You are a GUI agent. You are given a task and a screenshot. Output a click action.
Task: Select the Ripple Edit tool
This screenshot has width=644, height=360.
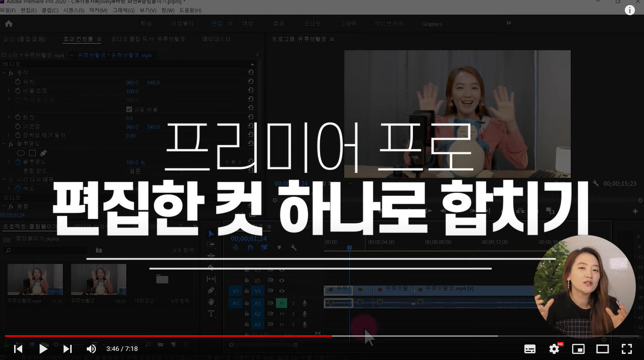211,256
